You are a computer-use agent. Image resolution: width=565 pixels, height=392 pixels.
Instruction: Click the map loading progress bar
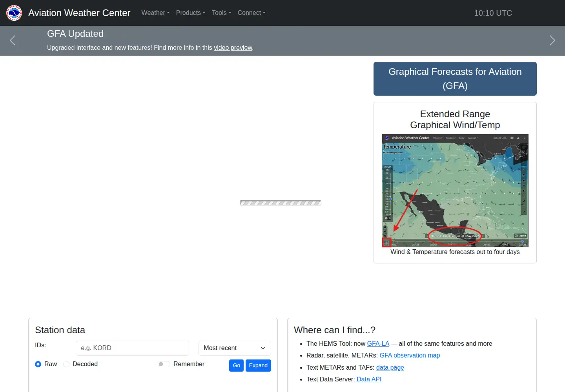pyautogui.click(x=281, y=203)
